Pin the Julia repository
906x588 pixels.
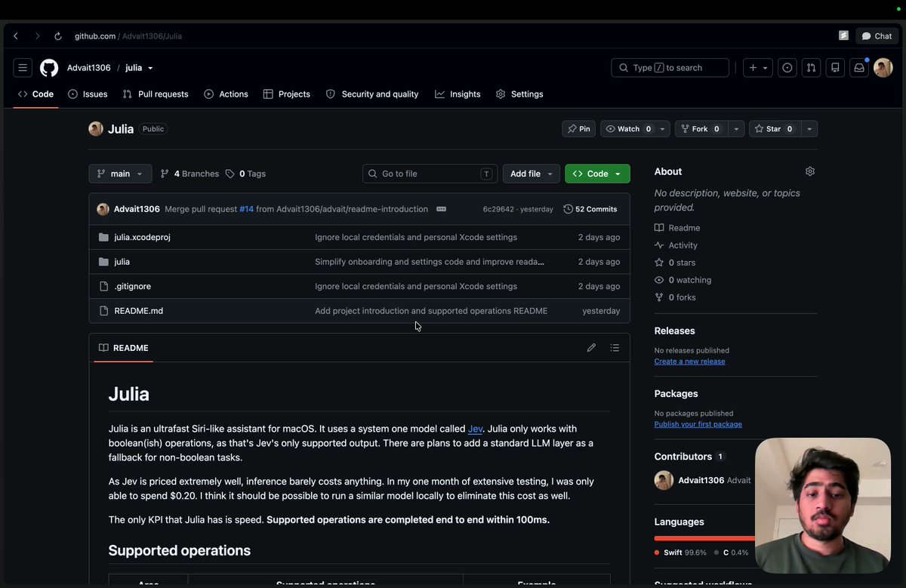coord(579,129)
